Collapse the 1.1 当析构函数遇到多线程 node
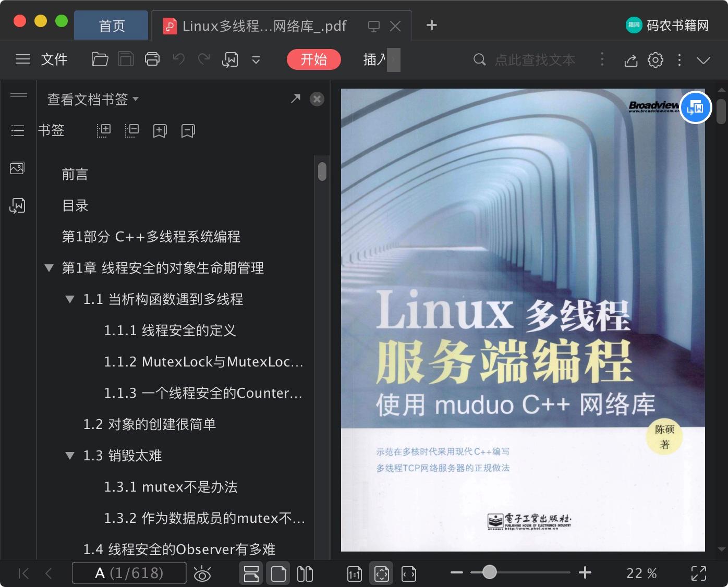Viewport: 728px width, 587px height. (x=70, y=299)
